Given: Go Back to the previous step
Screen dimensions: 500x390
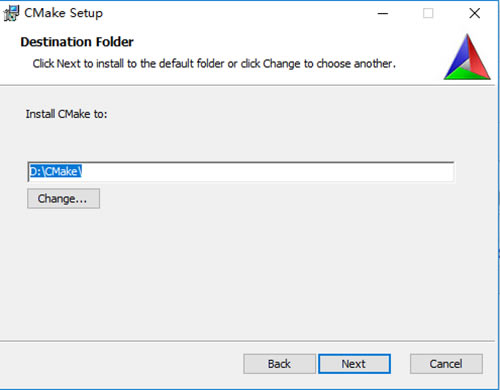Looking at the screenshot, I should [x=279, y=364].
